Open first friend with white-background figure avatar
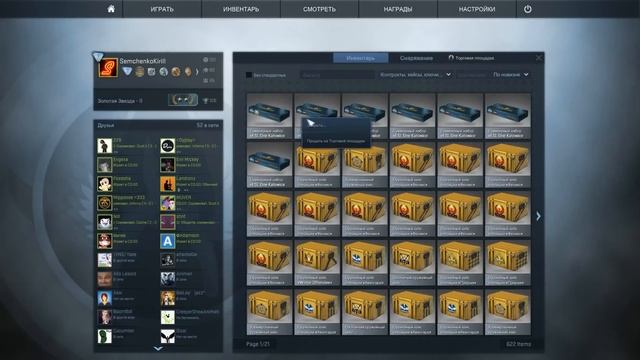This screenshot has width=640, height=360. coord(104,146)
